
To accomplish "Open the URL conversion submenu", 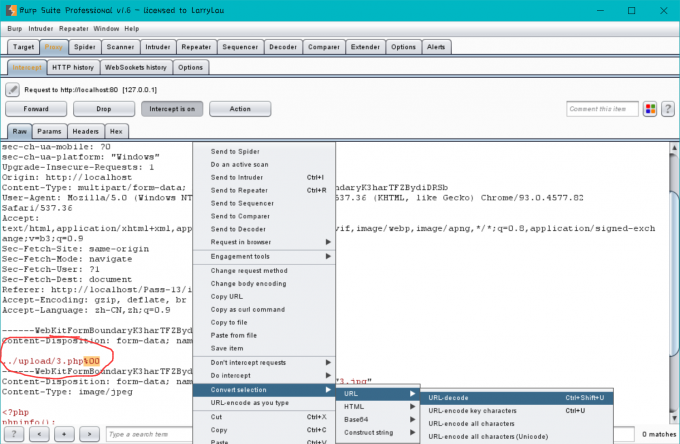I will [x=378, y=394].
